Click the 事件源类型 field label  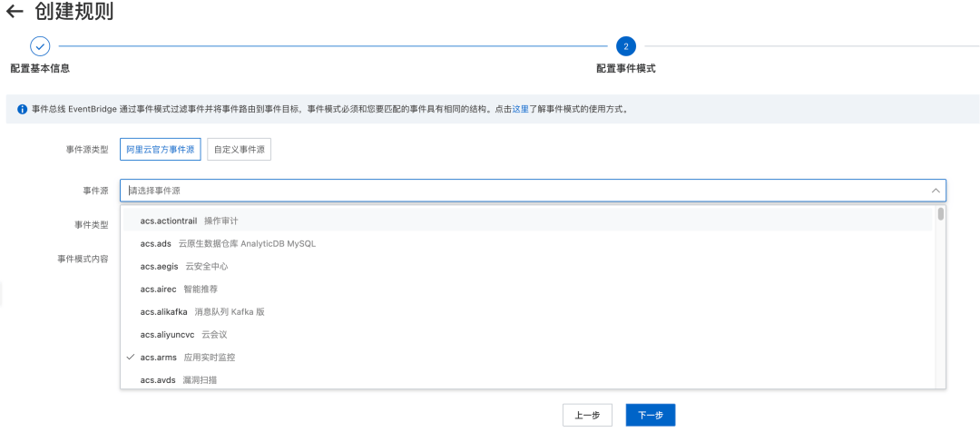(x=87, y=150)
